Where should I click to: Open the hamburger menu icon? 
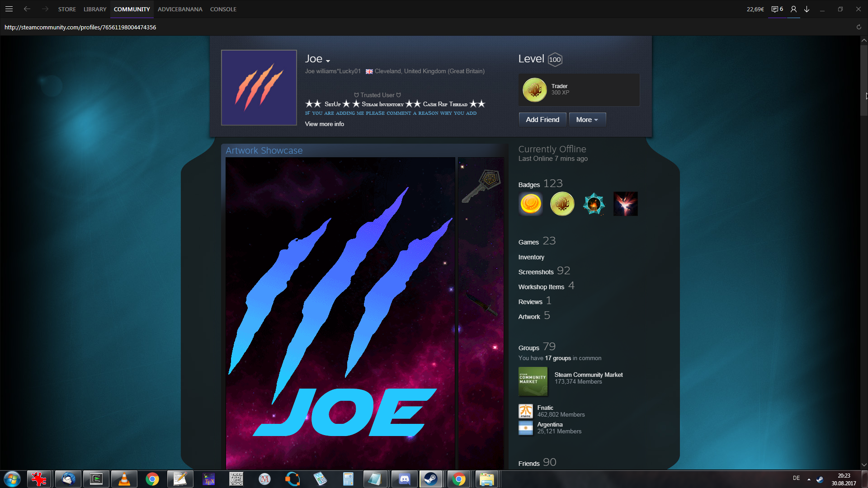tap(9, 9)
